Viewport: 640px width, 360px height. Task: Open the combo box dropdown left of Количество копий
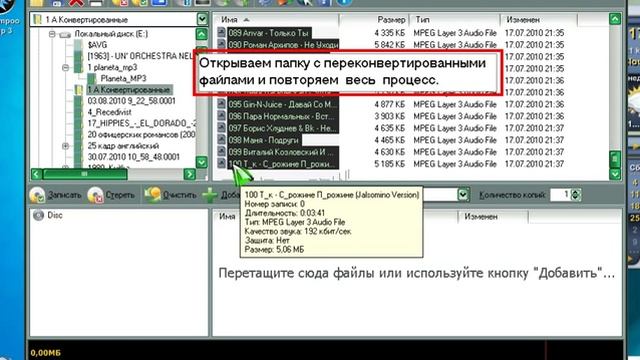[x=463, y=194]
